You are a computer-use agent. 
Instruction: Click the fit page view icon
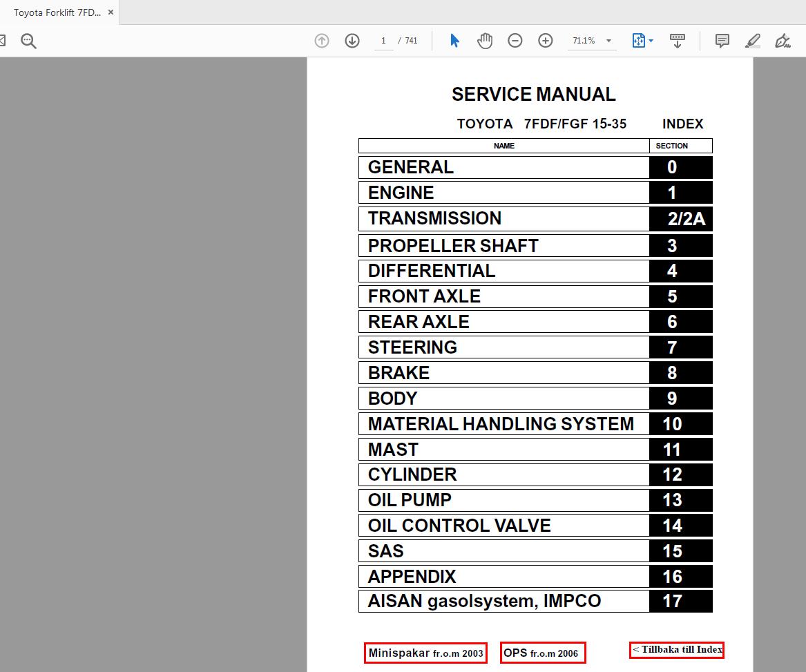pos(638,41)
